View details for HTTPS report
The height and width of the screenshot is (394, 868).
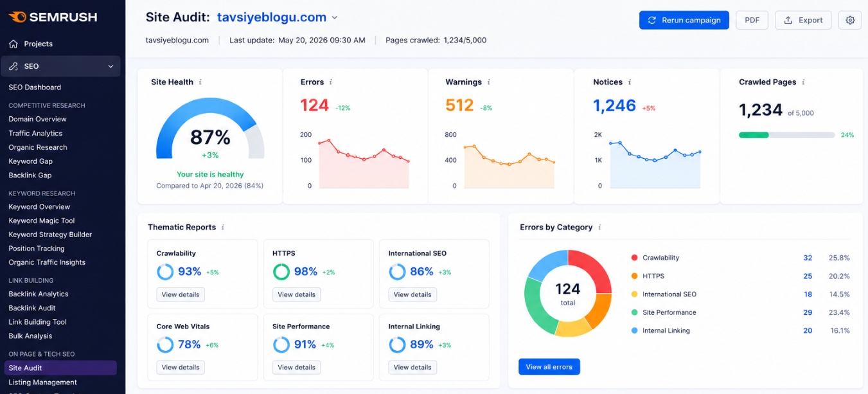click(296, 294)
